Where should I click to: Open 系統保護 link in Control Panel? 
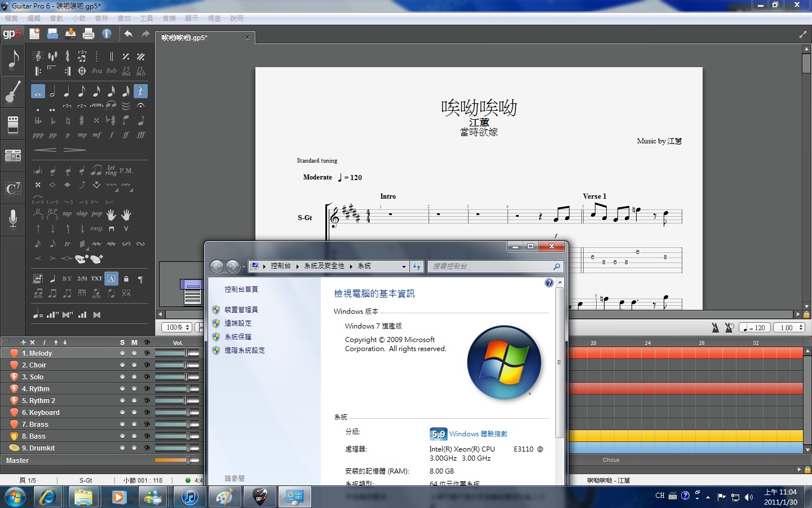tap(238, 337)
